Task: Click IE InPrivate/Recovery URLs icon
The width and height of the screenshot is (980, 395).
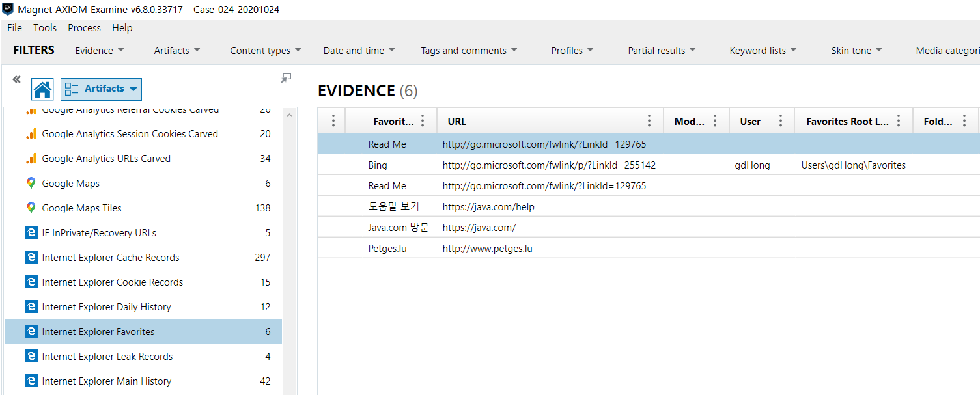Action: pyautogui.click(x=31, y=233)
